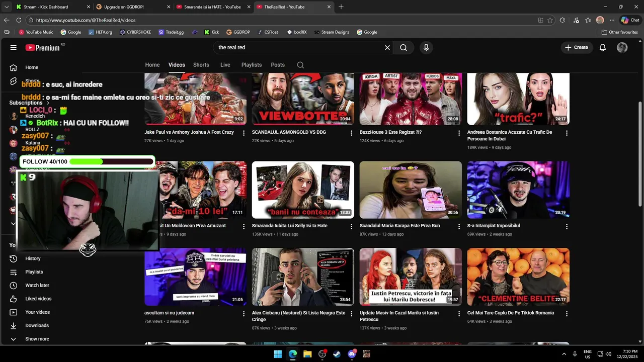Viewport: 644px width, 362px height.
Task: Show hidden system tray icons
Action: [563, 354]
